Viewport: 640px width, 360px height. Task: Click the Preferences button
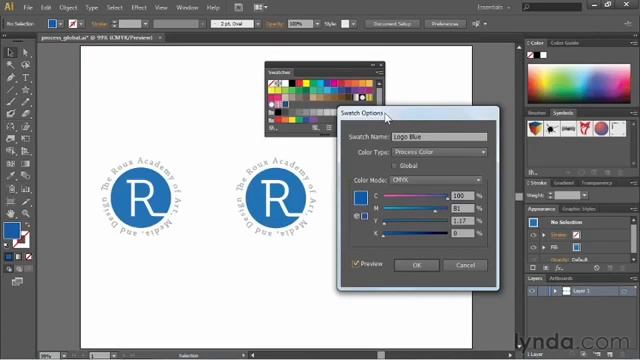pos(445,24)
